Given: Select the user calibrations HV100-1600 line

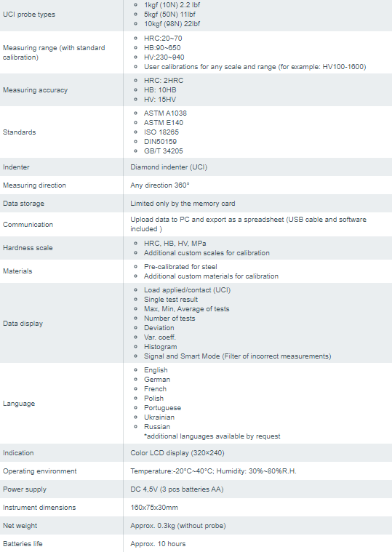Looking at the screenshot, I should pyautogui.click(x=255, y=67).
